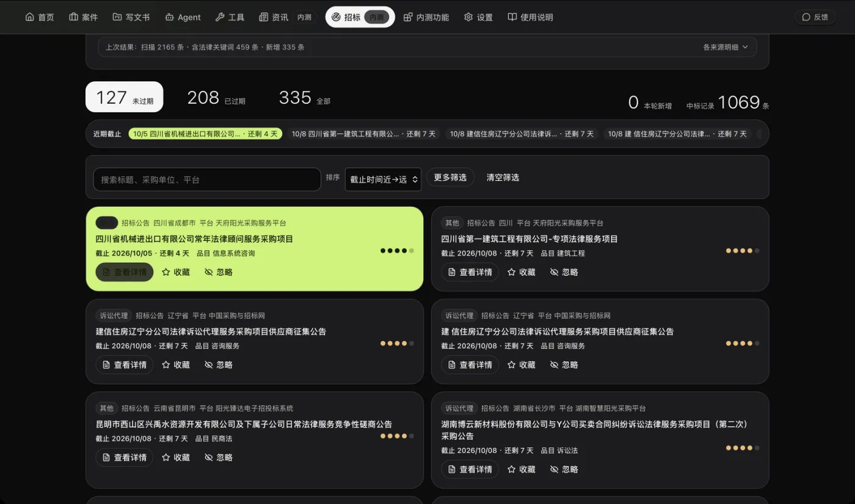This screenshot has height=504, width=855.
Task: Click the 其他 tag on 昆明市西山区 card
Action: (x=107, y=408)
